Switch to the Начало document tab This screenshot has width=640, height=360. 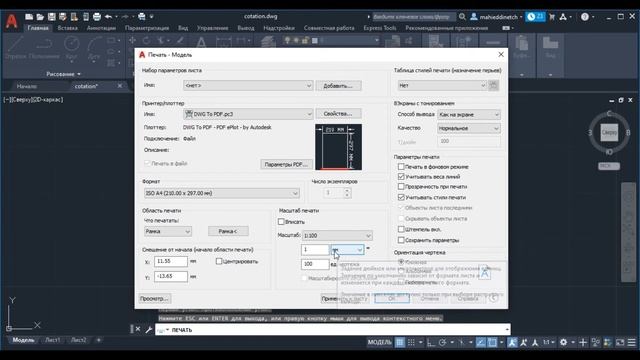(27, 86)
